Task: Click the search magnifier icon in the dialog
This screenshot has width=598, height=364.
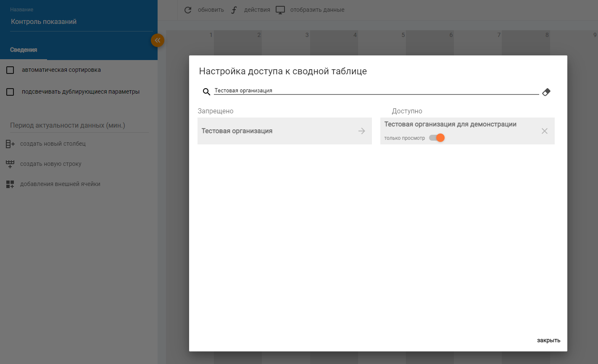Action: click(206, 92)
